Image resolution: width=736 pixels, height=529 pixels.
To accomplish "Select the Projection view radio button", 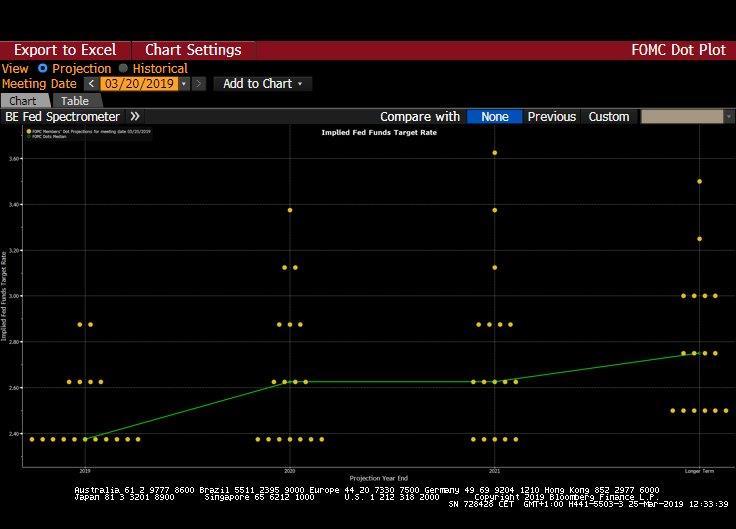I will (43, 69).
